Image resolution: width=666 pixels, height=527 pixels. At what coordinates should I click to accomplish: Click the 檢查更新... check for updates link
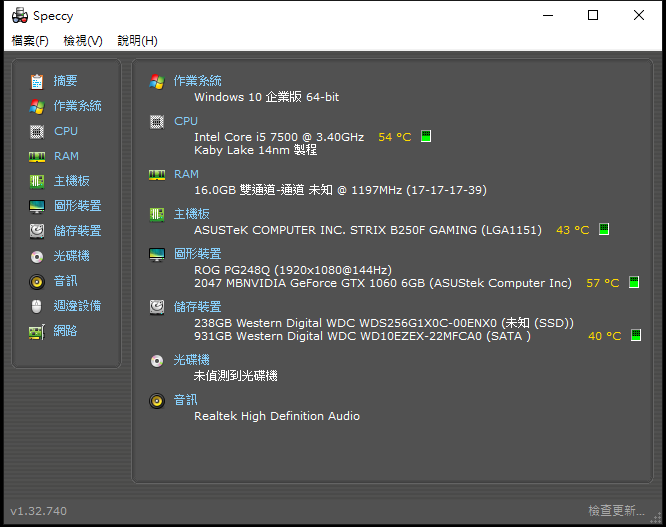(x=616, y=510)
